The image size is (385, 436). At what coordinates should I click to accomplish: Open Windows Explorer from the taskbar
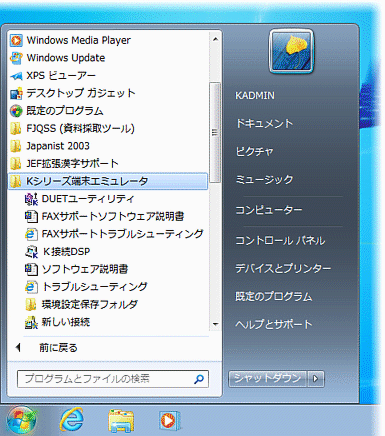coord(121,421)
